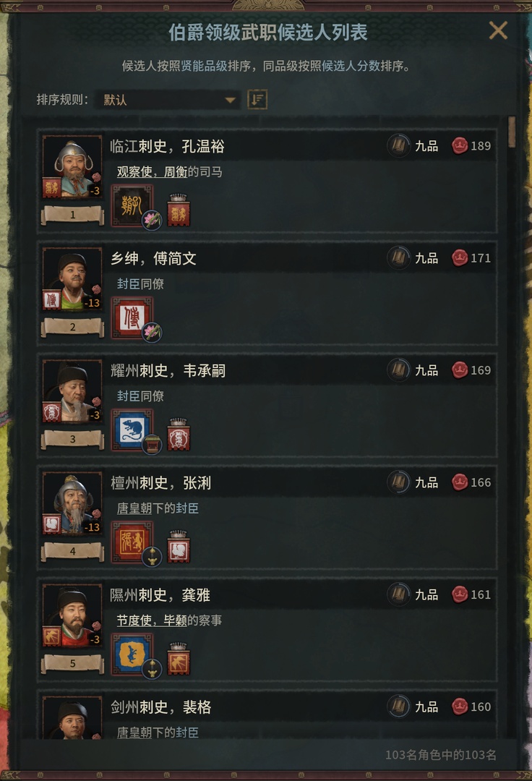Click 孔温裕's small title banner icon
The height and width of the screenshot is (781, 532).
(178, 210)
